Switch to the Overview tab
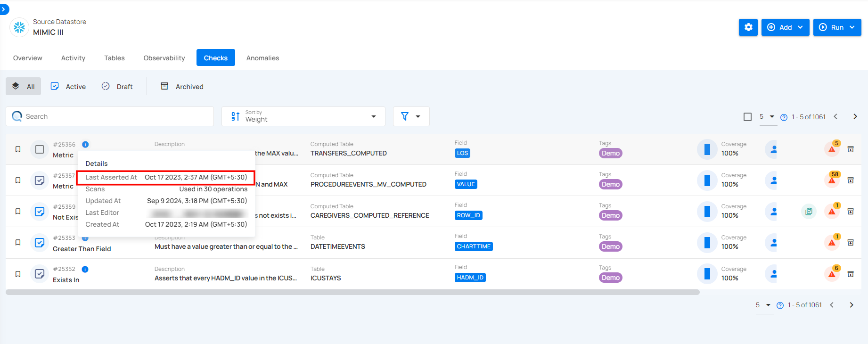 [28, 58]
